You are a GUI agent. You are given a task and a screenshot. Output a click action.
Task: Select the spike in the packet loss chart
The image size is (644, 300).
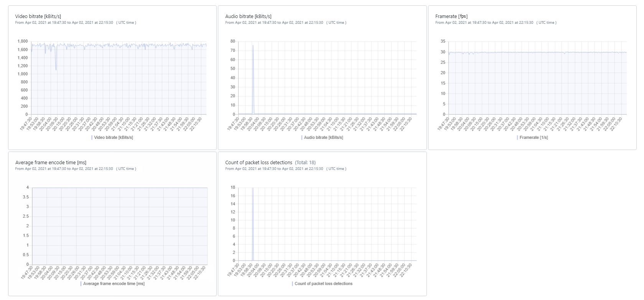tap(253, 224)
